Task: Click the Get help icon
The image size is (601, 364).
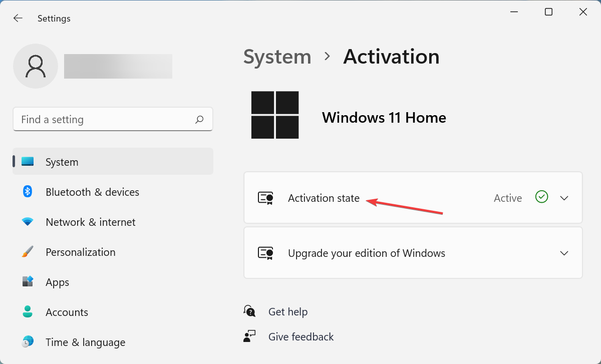Action: [249, 311]
